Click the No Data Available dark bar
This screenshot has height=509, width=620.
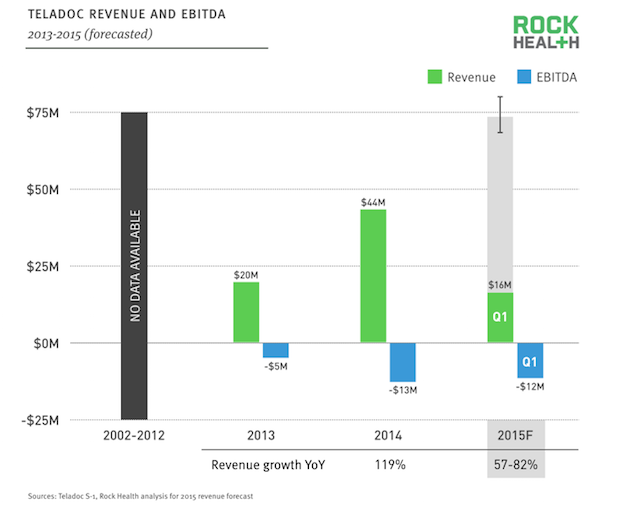pos(134,266)
